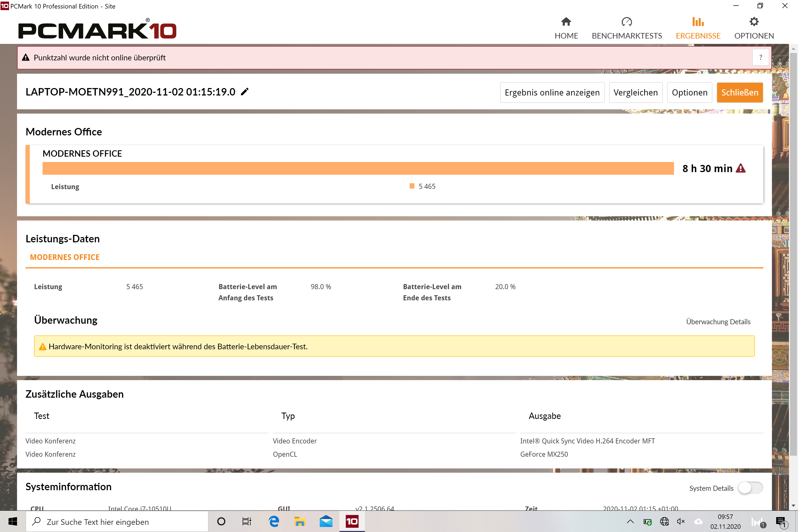Click the yellow hardware monitoring warning icon
This screenshot has width=798, height=532.
[x=42, y=346]
